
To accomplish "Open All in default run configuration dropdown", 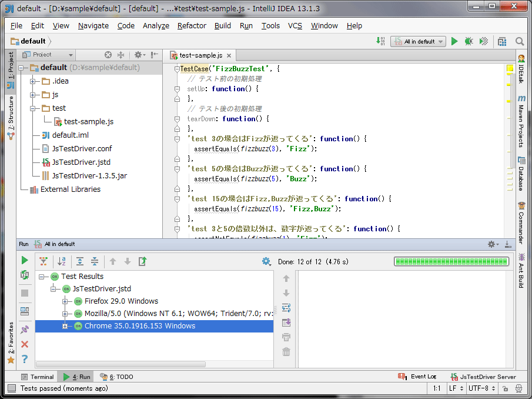I will pos(419,41).
